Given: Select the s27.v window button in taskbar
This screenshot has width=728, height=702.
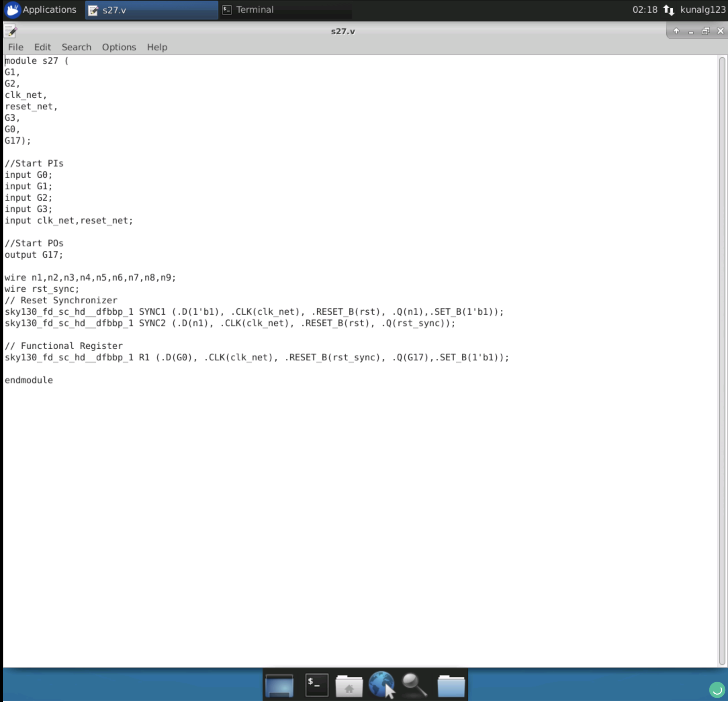Looking at the screenshot, I should pos(151,10).
